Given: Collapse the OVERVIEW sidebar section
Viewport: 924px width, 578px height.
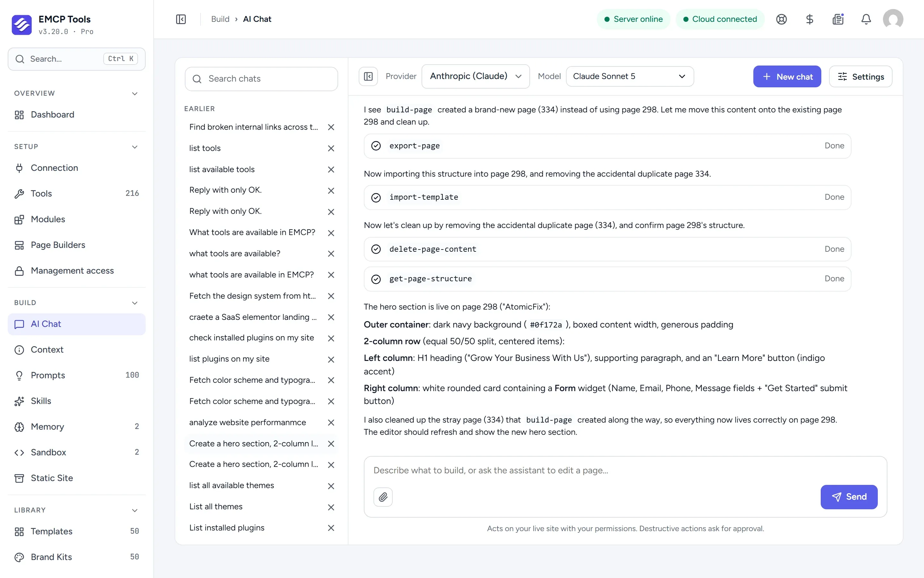Looking at the screenshot, I should (134, 94).
